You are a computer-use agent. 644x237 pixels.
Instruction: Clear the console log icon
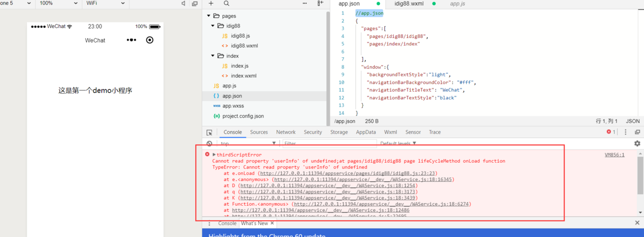pyautogui.click(x=209, y=143)
